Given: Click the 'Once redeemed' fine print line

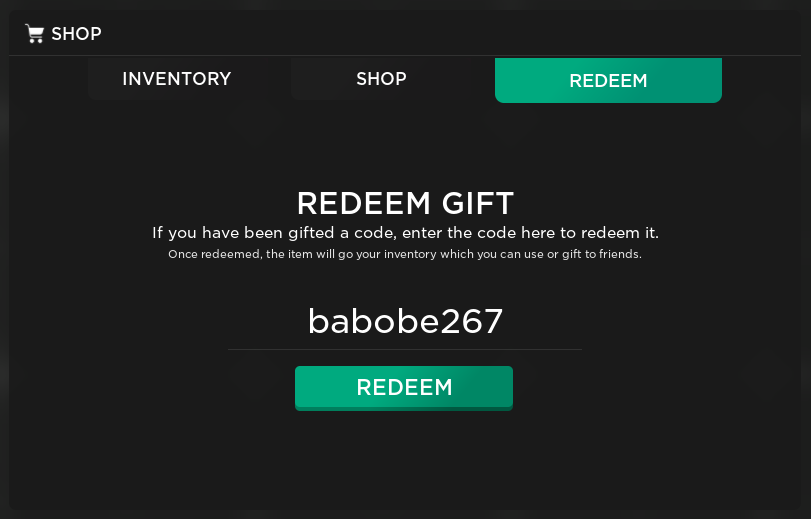Looking at the screenshot, I should coord(405,254).
